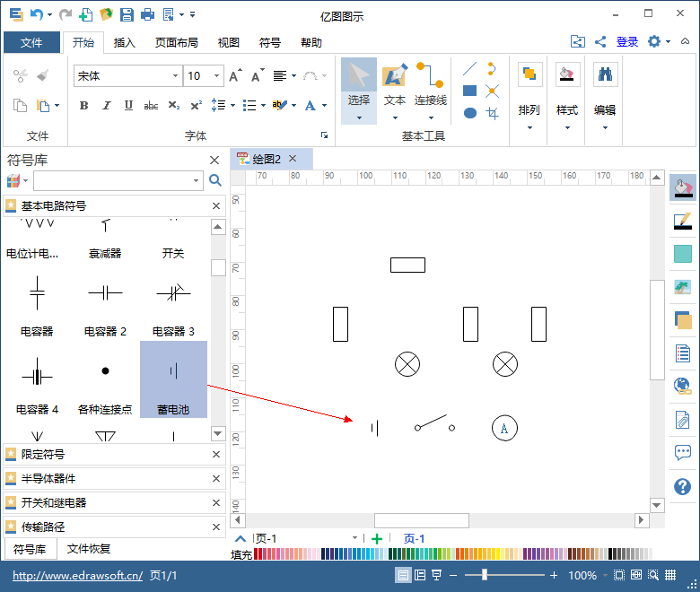The image size is (700, 592).
Task: Click the 登录 login link
Action: tap(627, 42)
